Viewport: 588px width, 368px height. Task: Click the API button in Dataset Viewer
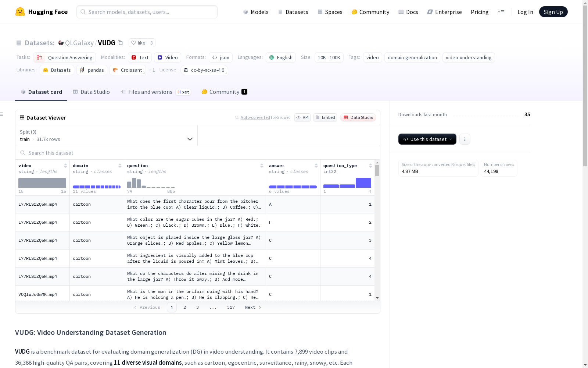coord(302,117)
